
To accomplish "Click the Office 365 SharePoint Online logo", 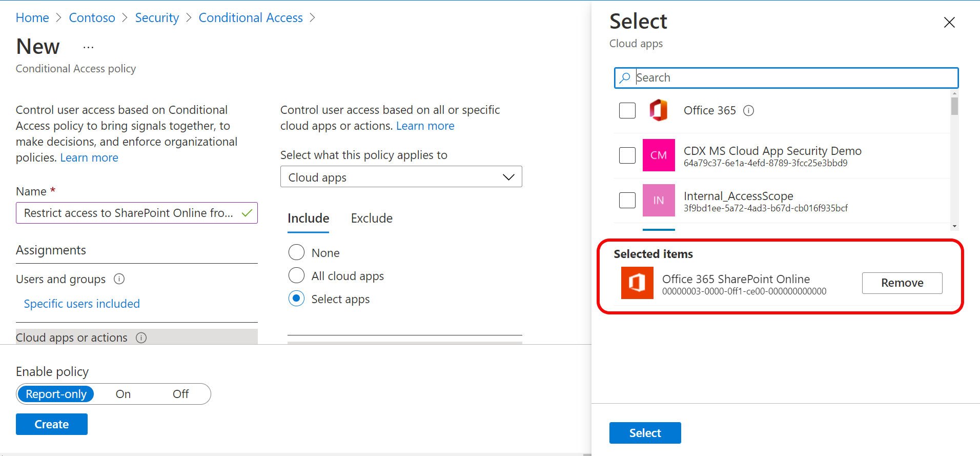I will 637,283.
